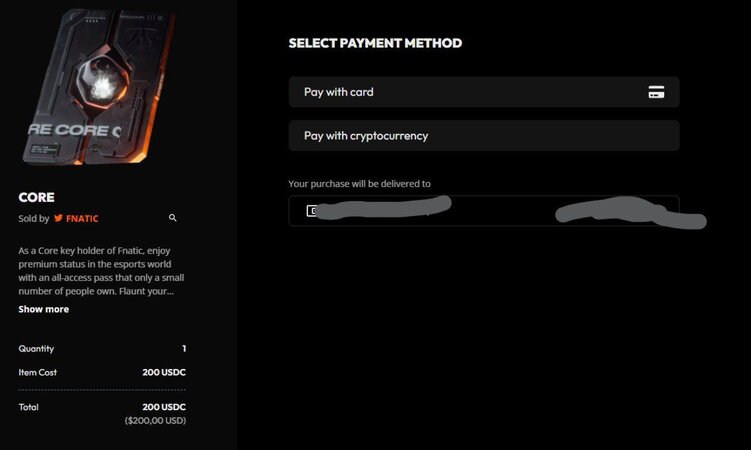Click the magnifier icon next to seller
Image resolution: width=751 pixels, height=450 pixels.
coord(173,218)
